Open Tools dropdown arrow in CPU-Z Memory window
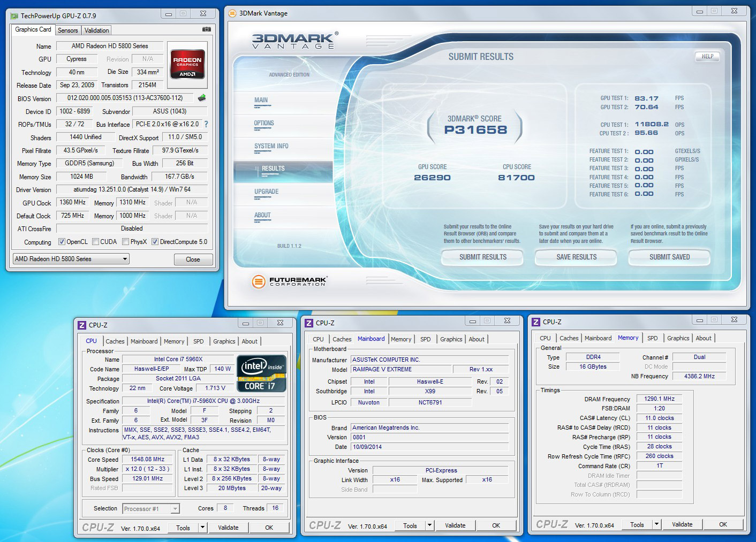The width and height of the screenshot is (756, 542). pos(656,524)
